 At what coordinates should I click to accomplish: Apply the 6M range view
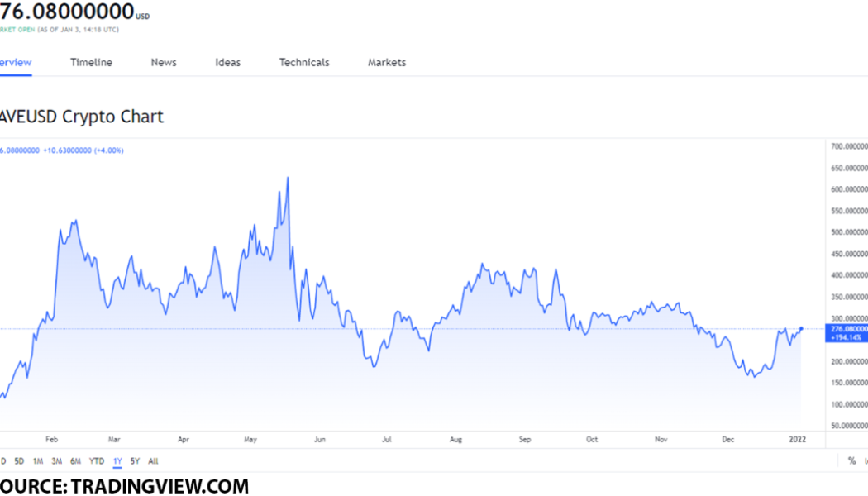point(74,460)
